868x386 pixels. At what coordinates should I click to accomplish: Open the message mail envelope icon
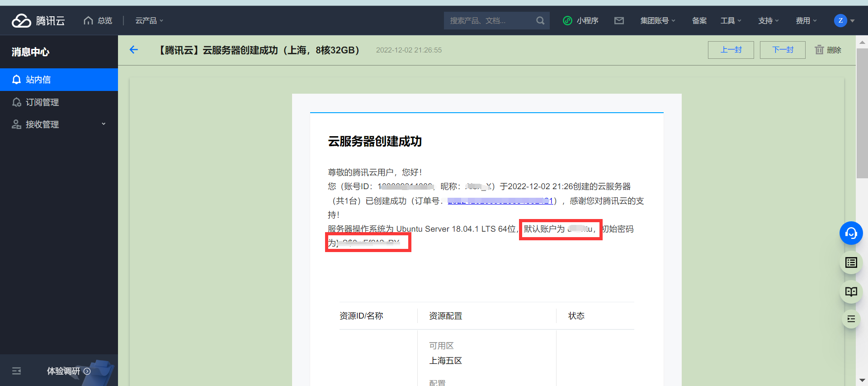[x=619, y=21]
